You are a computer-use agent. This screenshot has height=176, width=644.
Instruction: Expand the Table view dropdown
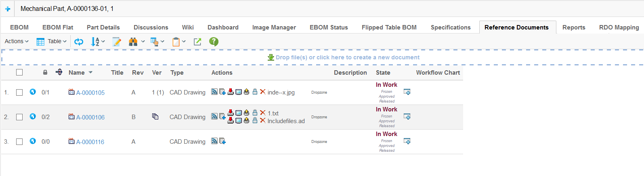click(x=52, y=41)
